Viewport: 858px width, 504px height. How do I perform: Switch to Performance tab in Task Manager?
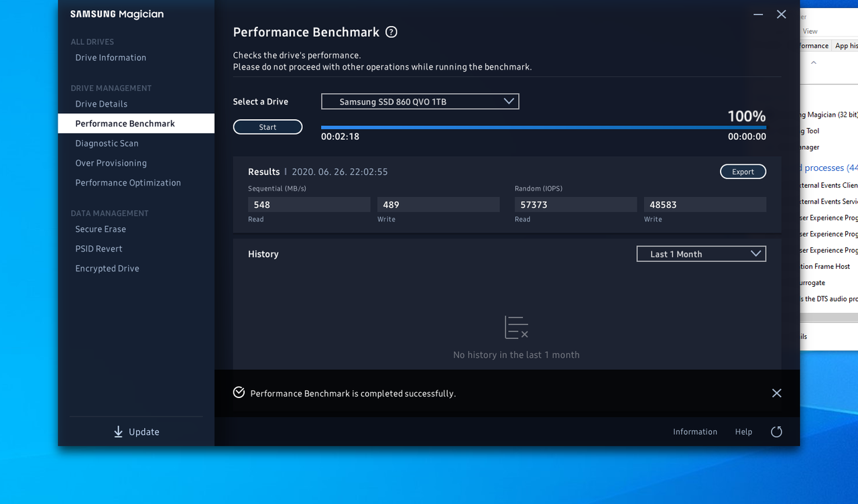pyautogui.click(x=815, y=46)
